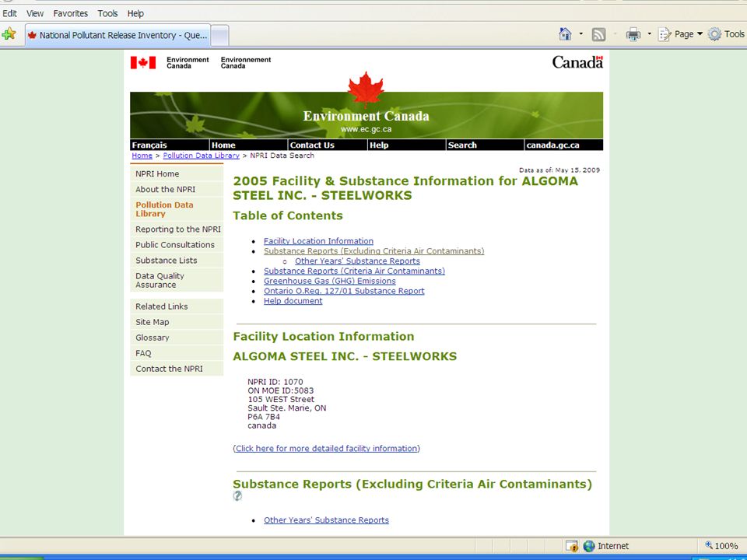The width and height of the screenshot is (747, 560).
Task: Click the security zone icon in status bar
Action: (x=572, y=546)
